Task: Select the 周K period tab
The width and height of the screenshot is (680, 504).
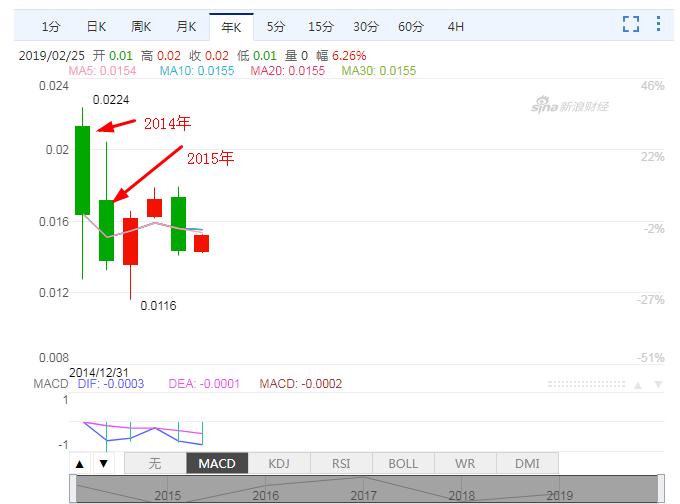Action: click(x=142, y=26)
